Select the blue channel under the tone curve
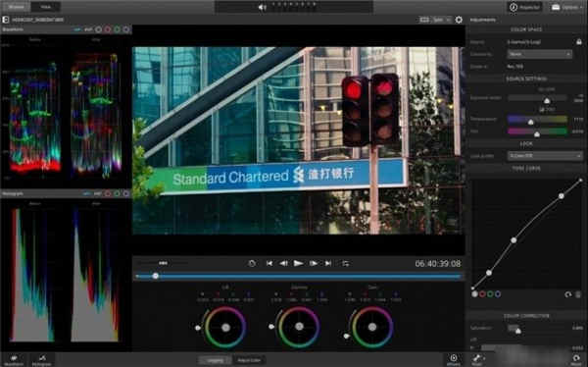The height and width of the screenshot is (367, 588). [x=498, y=294]
